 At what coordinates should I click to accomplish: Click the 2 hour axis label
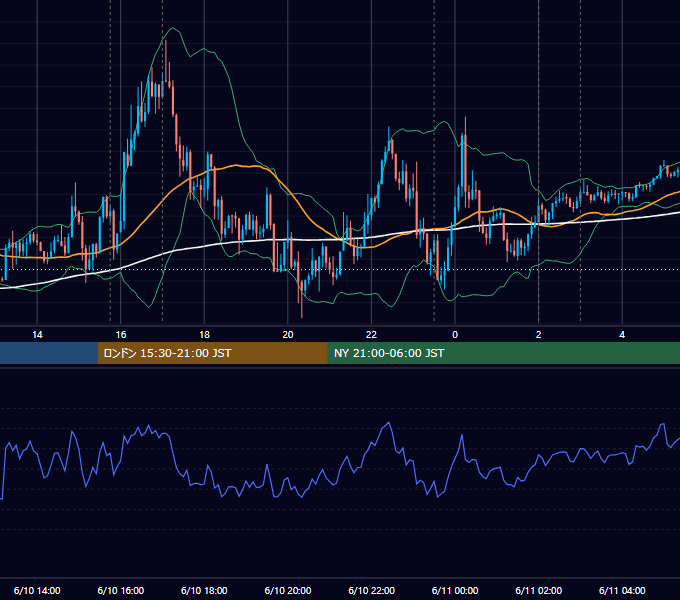click(x=539, y=335)
